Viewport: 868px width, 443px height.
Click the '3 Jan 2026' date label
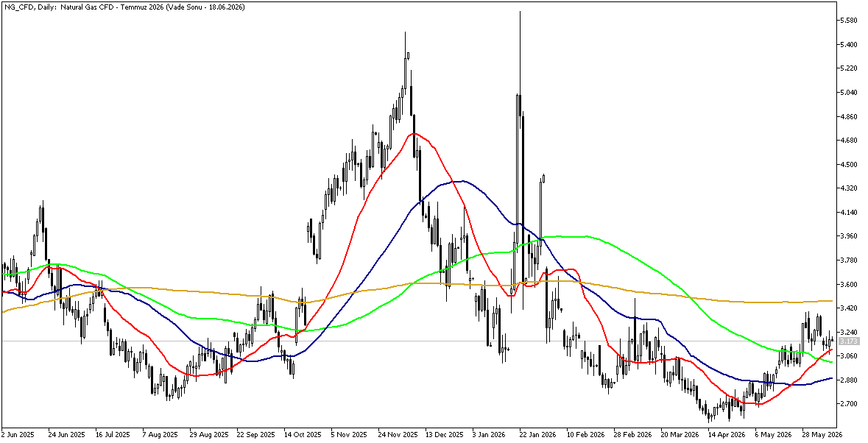(490, 435)
